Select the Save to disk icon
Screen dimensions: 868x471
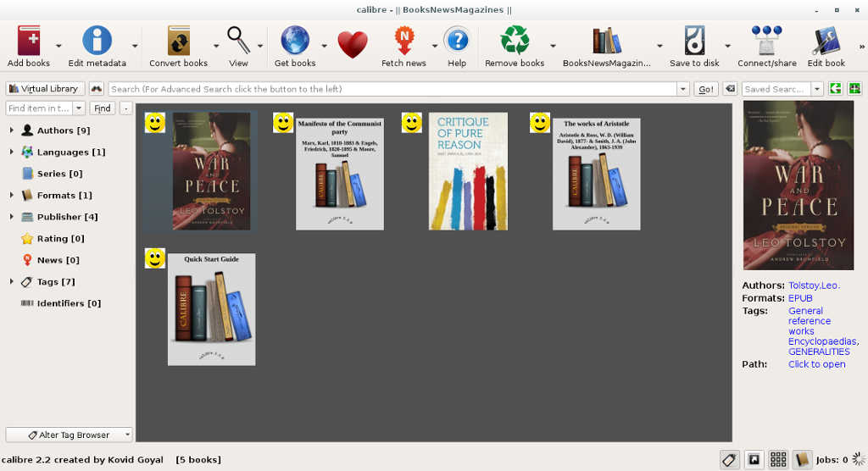point(694,42)
